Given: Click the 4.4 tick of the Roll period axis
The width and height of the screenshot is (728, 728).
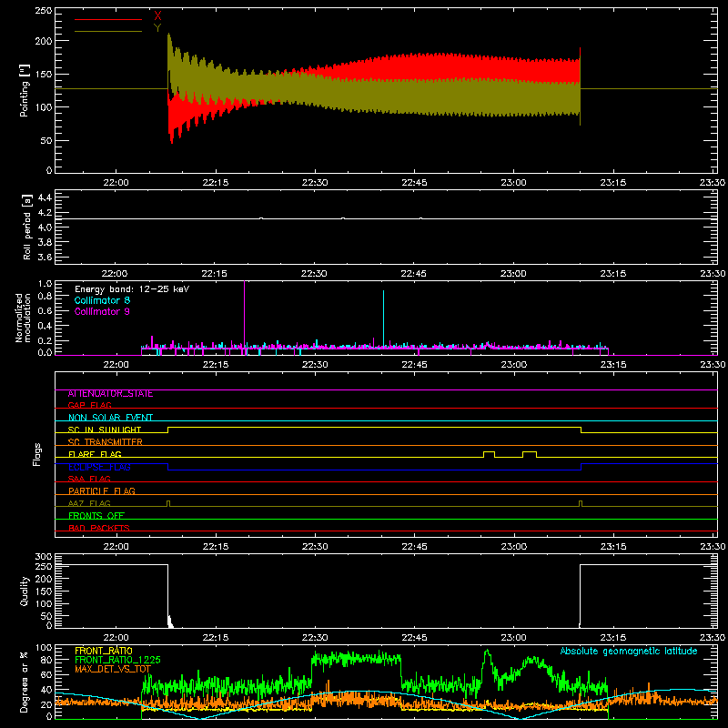Looking at the screenshot, I should click(x=45, y=197).
